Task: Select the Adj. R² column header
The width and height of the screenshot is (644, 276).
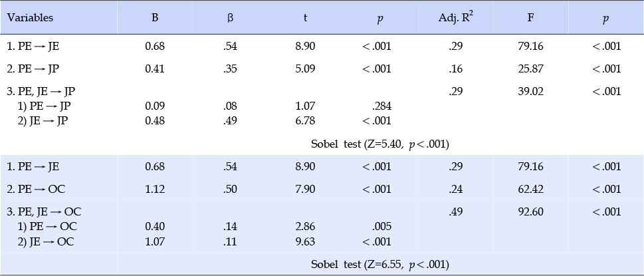Action: [456, 17]
